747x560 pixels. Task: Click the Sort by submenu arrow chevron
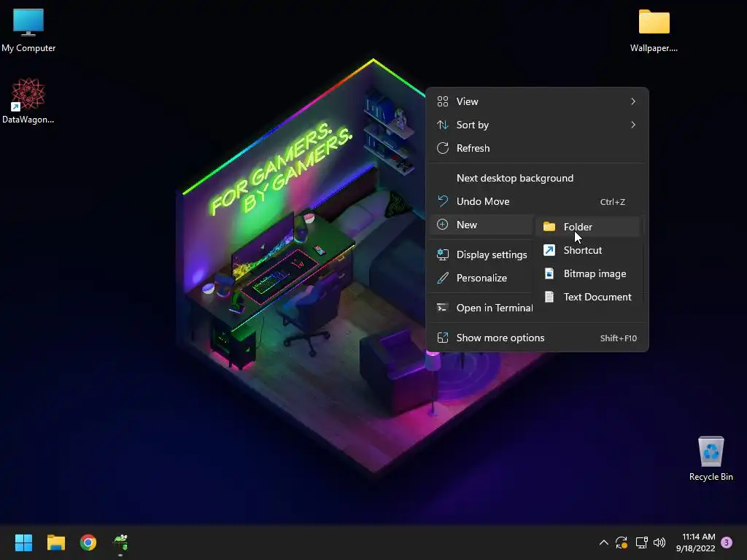[633, 125]
